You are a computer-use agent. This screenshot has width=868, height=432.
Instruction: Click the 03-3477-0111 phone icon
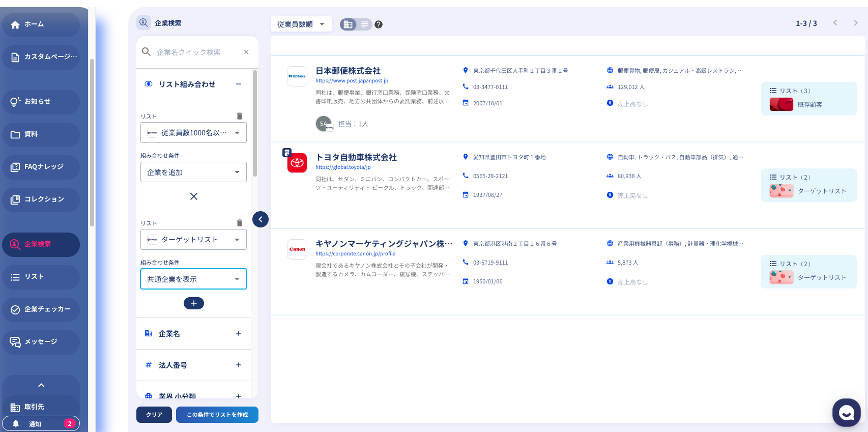[x=466, y=87]
